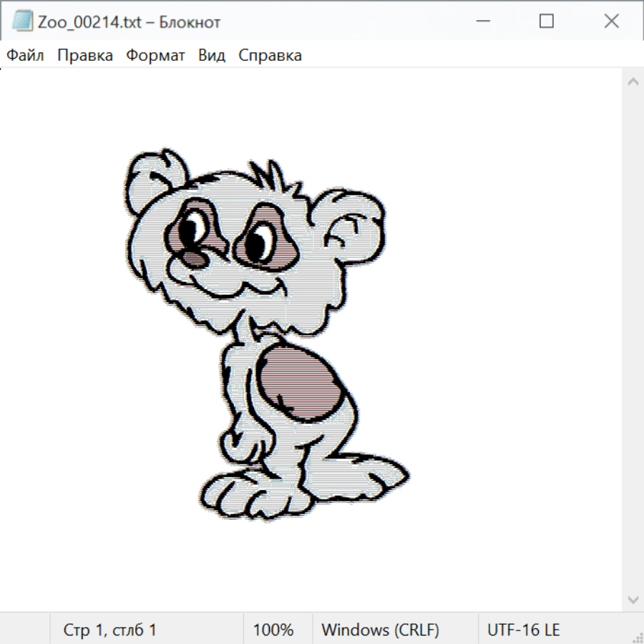Click the Notepad icon in the title bar
The height and width of the screenshot is (644, 644).
coord(21,21)
